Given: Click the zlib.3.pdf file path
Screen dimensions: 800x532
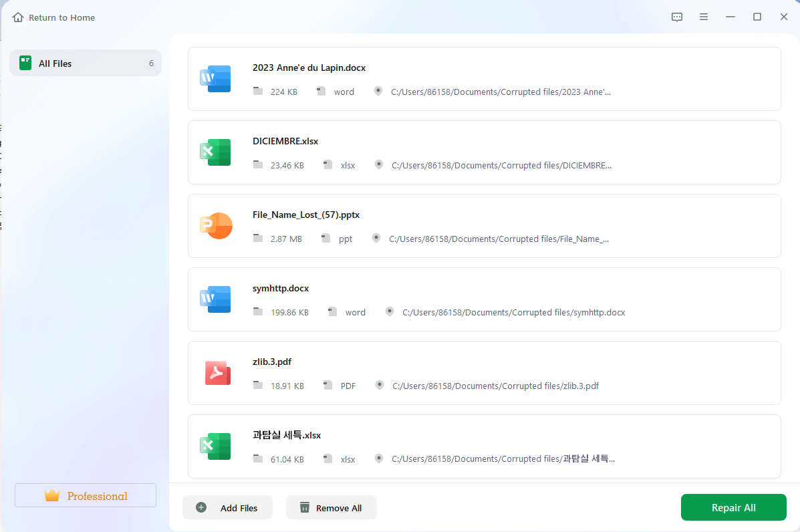Looking at the screenshot, I should (495, 386).
